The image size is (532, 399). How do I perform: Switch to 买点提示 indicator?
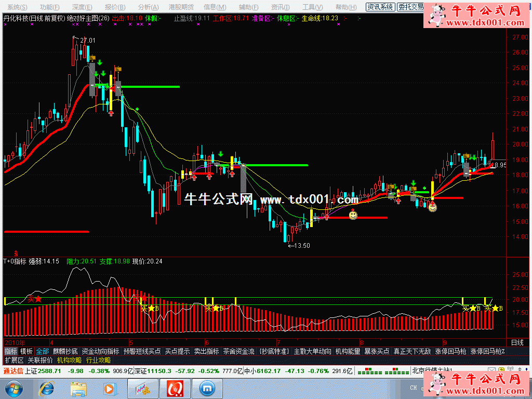[x=177, y=351]
